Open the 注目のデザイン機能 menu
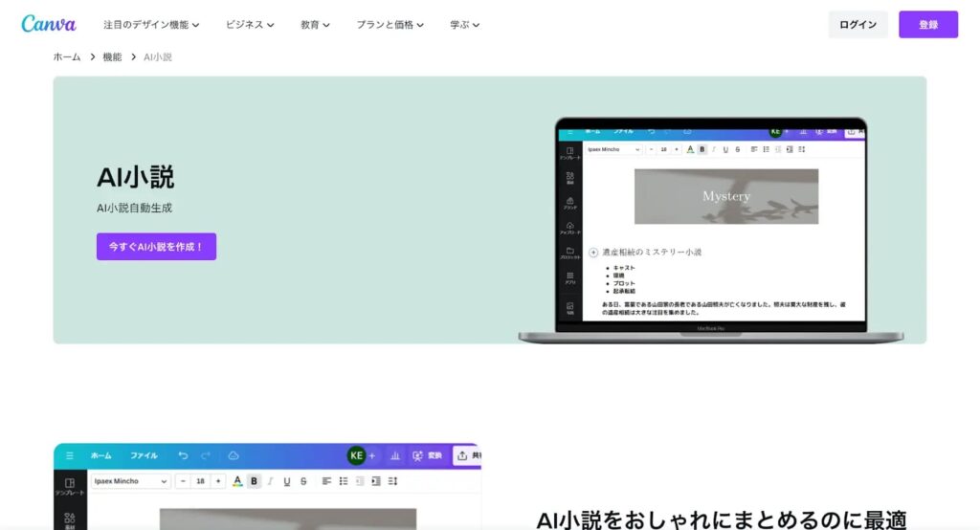The height and width of the screenshot is (530, 980). 151,24
